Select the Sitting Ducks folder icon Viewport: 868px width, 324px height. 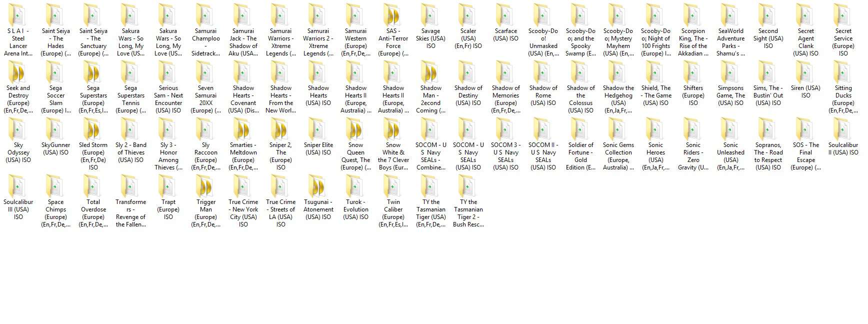pos(843,71)
